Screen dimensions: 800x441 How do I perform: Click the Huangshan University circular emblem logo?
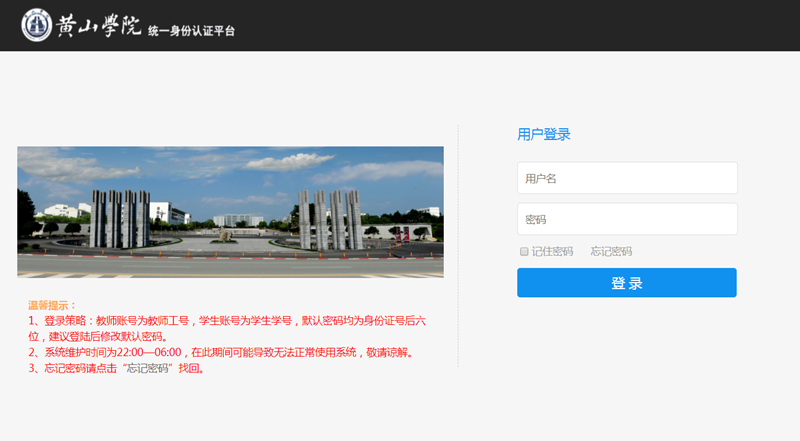pos(37,25)
